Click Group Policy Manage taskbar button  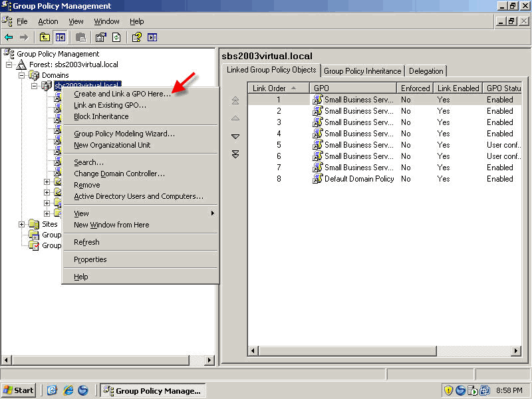click(x=153, y=390)
